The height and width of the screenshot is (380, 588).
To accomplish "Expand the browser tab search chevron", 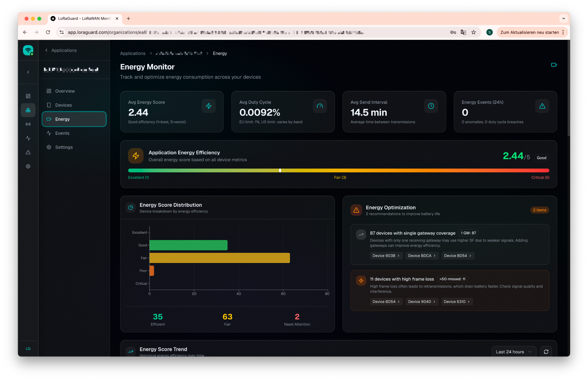I will tap(564, 19).
